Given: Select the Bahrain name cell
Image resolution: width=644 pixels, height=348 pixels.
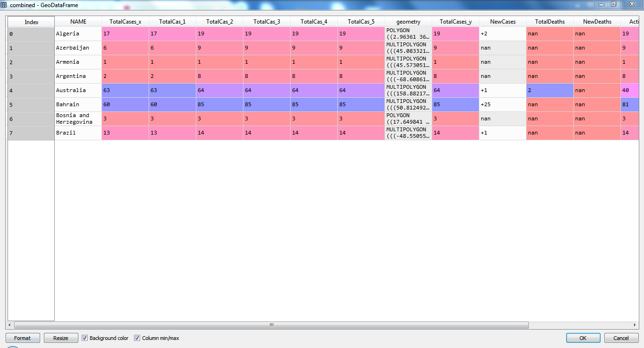Looking at the screenshot, I should (x=78, y=105).
